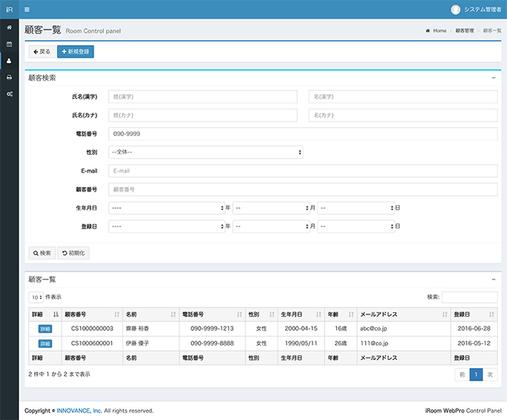
Task: Open the settings gears icon in the sidebar
Action: pos(9,94)
